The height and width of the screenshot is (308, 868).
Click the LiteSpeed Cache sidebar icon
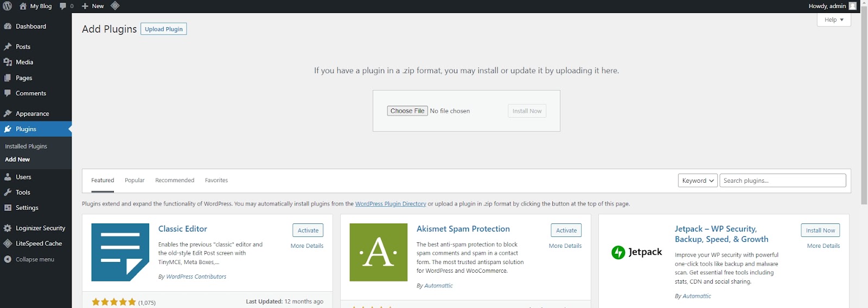click(8, 243)
